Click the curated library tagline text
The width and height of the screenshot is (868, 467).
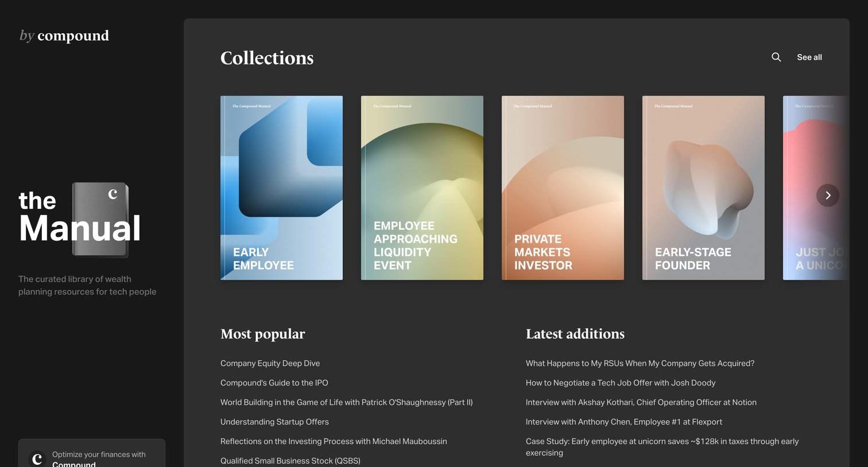pos(87,285)
